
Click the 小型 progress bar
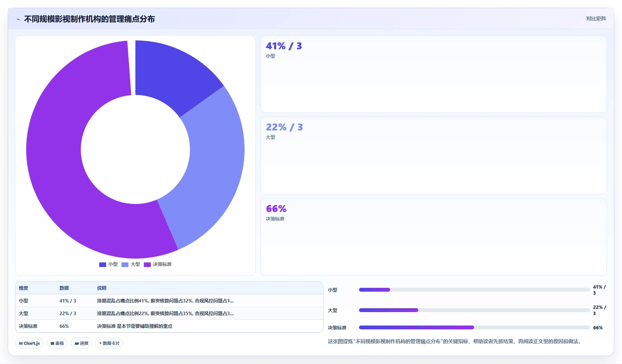[474, 290]
